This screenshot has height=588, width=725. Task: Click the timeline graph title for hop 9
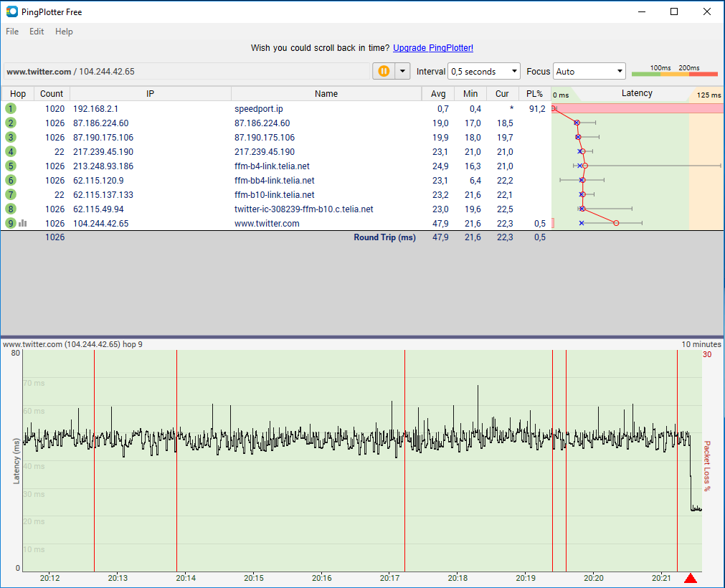click(72, 344)
